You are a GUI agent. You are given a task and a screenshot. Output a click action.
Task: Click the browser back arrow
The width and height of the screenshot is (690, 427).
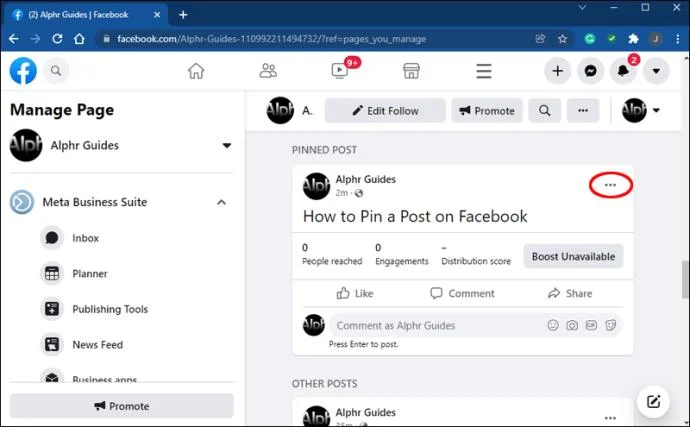(x=14, y=39)
